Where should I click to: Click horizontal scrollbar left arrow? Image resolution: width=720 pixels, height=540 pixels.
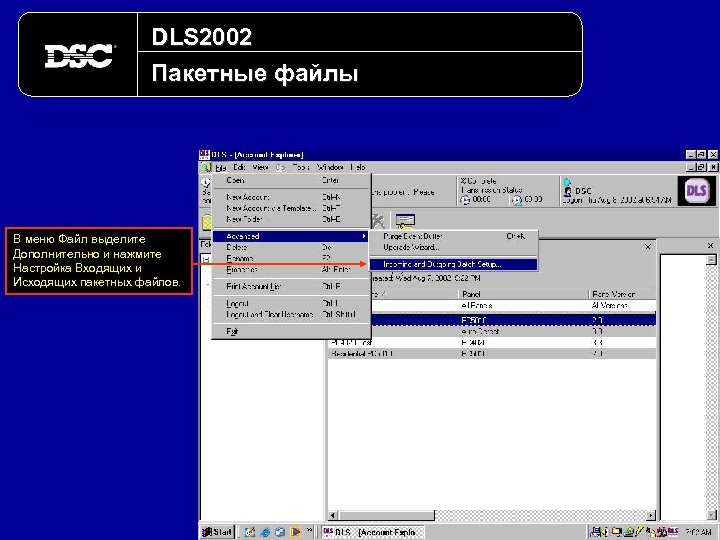[x=333, y=515]
